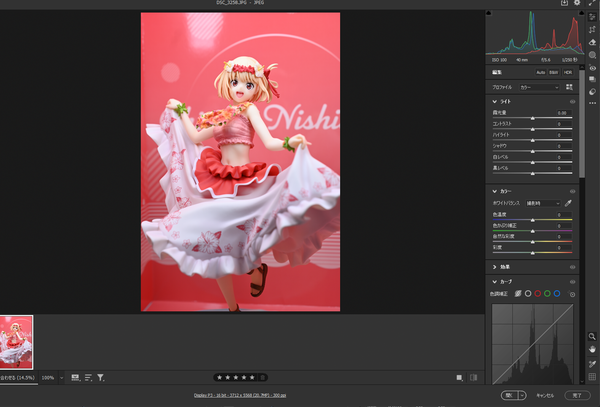Click the trash mark-for-deletion icon

coord(262,378)
